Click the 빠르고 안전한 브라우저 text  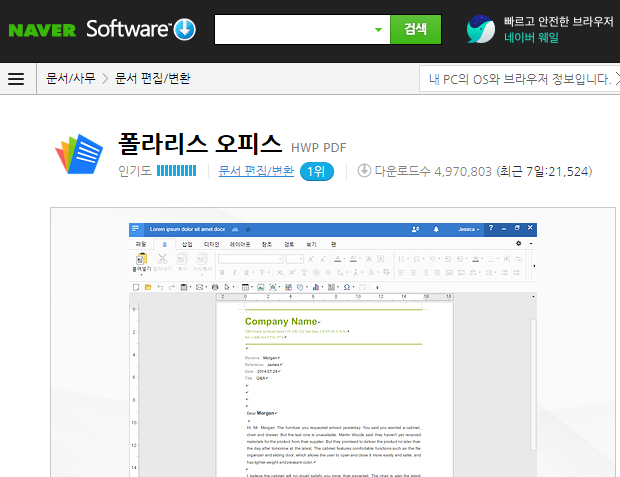tap(559, 21)
